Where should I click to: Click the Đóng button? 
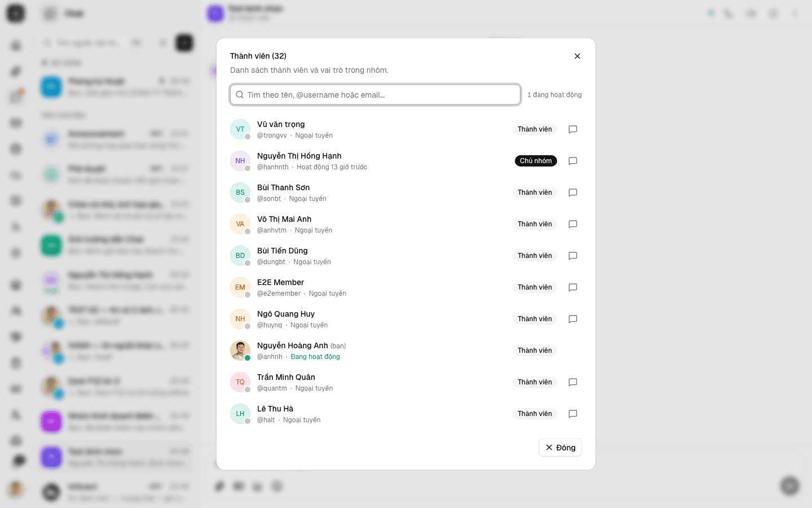pyautogui.click(x=560, y=448)
